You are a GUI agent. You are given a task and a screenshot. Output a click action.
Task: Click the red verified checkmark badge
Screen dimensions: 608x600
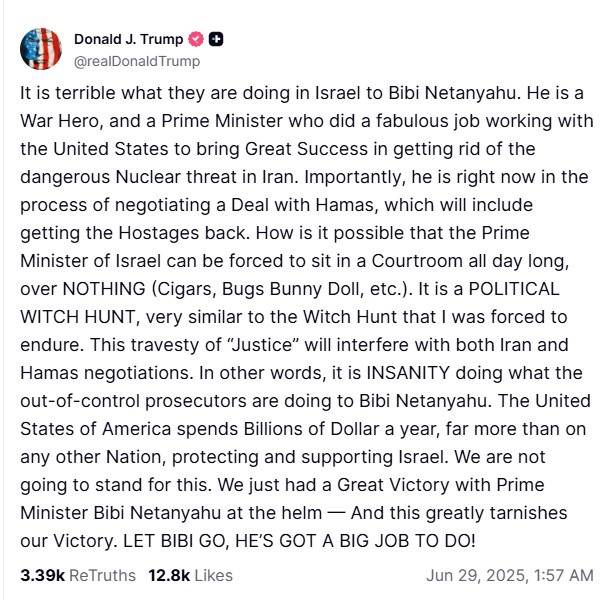point(197,40)
